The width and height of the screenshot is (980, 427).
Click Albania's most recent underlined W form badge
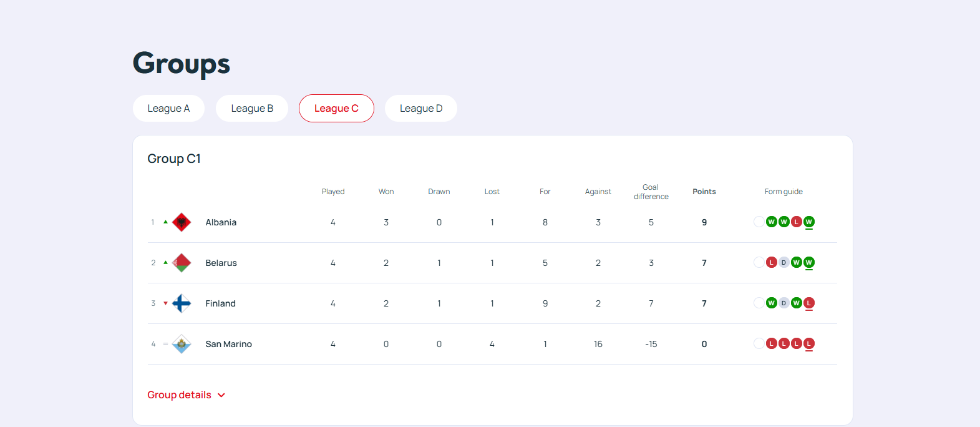click(809, 222)
